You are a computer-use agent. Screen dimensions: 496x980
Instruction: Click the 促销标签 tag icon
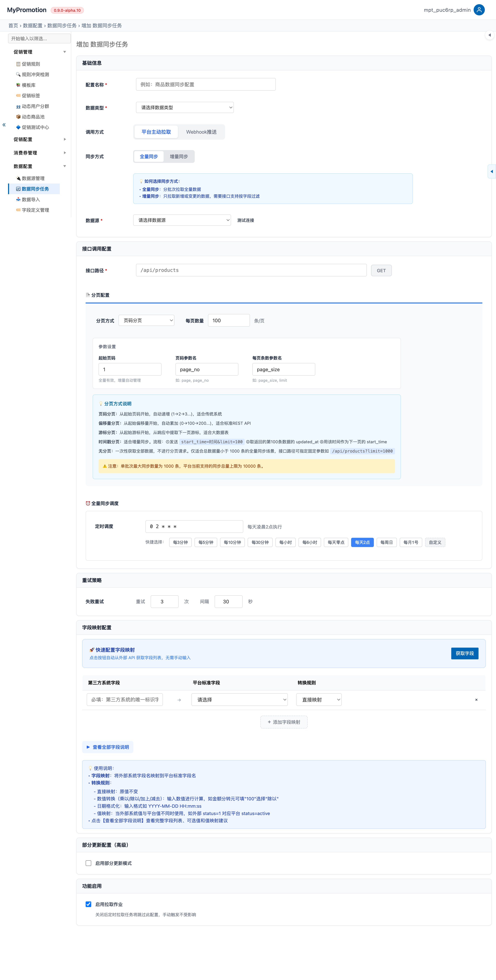click(18, 96)
